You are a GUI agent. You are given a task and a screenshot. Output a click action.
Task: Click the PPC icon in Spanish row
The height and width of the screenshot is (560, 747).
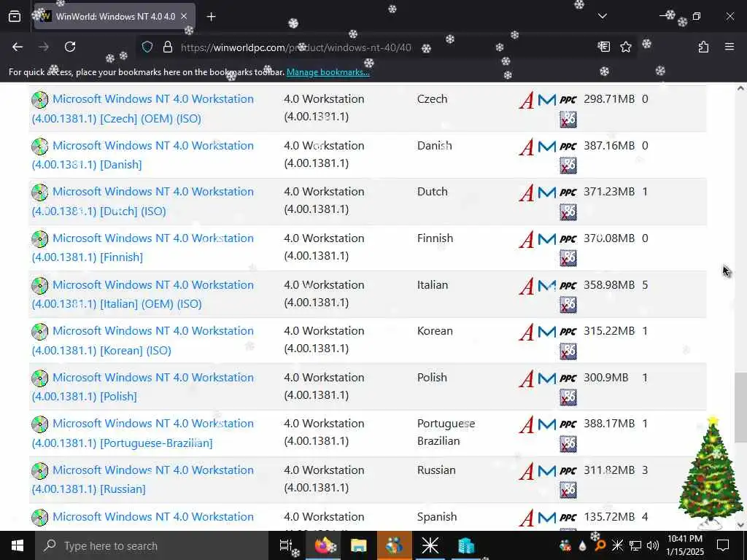tap(568, 517)
